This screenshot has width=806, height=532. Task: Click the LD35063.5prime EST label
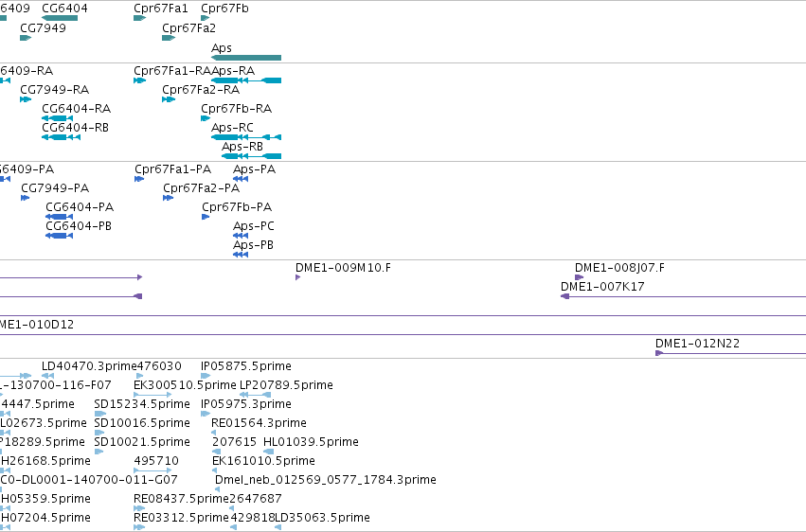(323, 519)
